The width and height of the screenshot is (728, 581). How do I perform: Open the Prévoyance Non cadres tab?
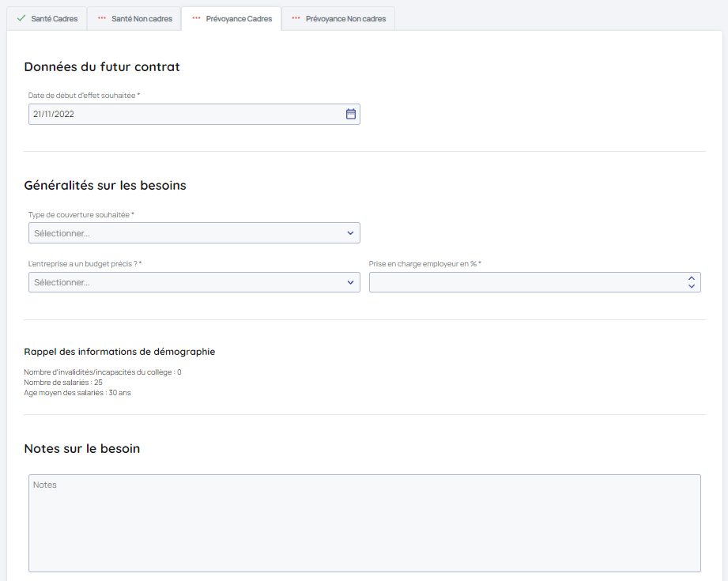(345, 19)
